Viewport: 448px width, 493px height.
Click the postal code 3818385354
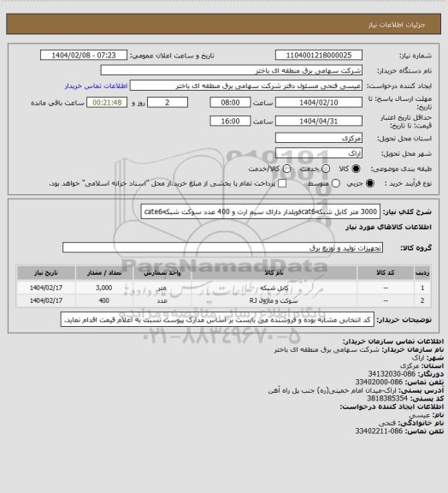[387, 398]
